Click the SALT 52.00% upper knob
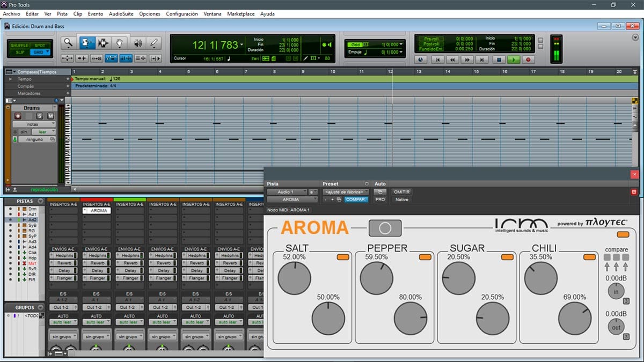Image resolution: width=644 pixels, height=362 pixels. (294, 278)
